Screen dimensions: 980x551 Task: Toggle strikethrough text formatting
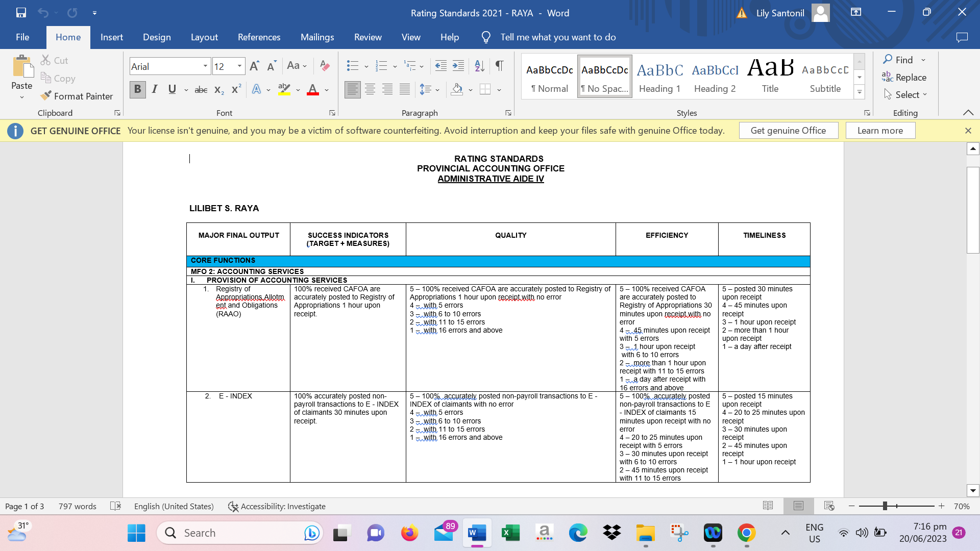(201, 90)
